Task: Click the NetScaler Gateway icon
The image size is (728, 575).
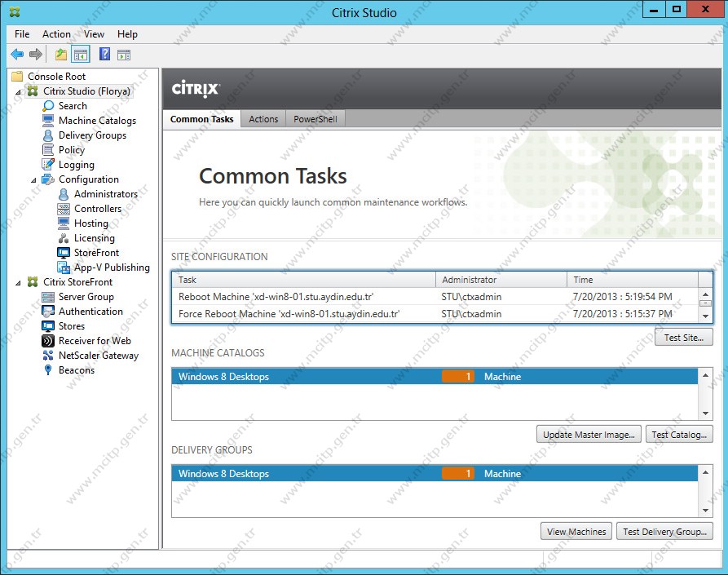Action: [48, 356]
